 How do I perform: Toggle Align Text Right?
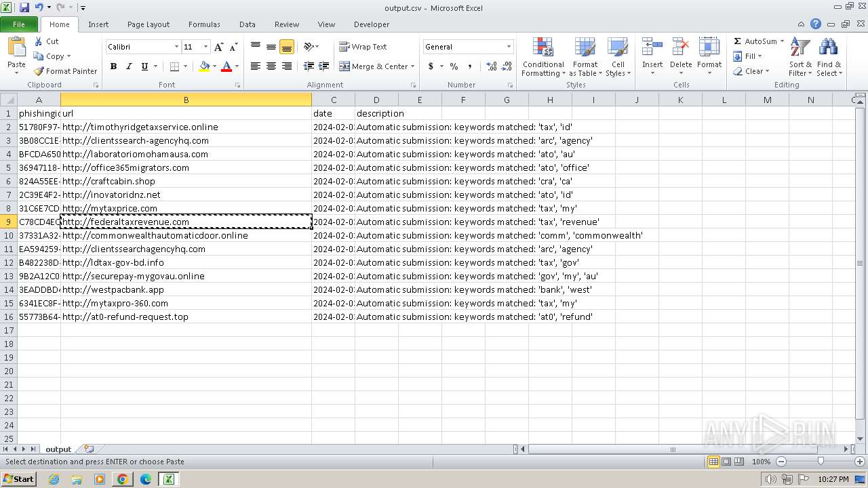pos(287,66)
